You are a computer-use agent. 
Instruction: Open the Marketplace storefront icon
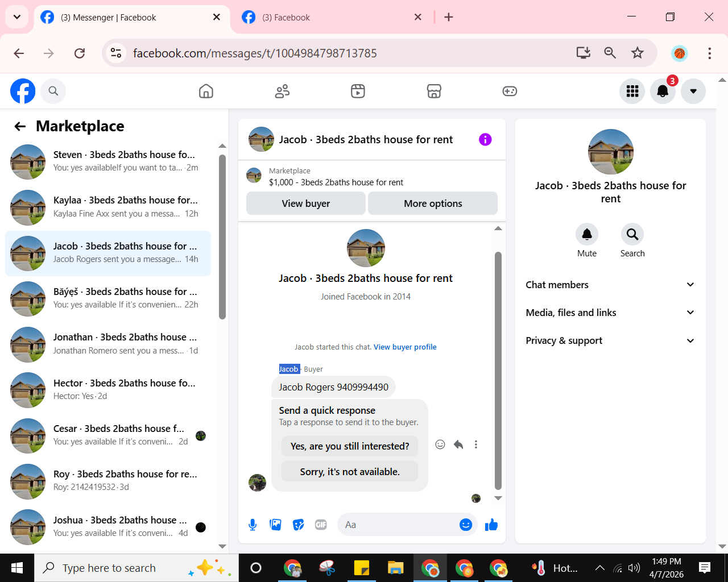pos(434,91)
